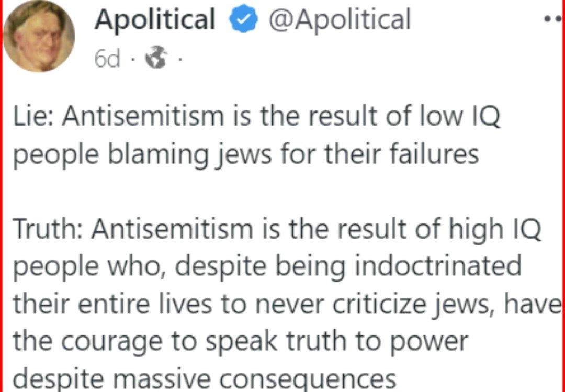Screen dimensions: 565x392
Task: Click the last line of post text
Action: click(205, 380)
